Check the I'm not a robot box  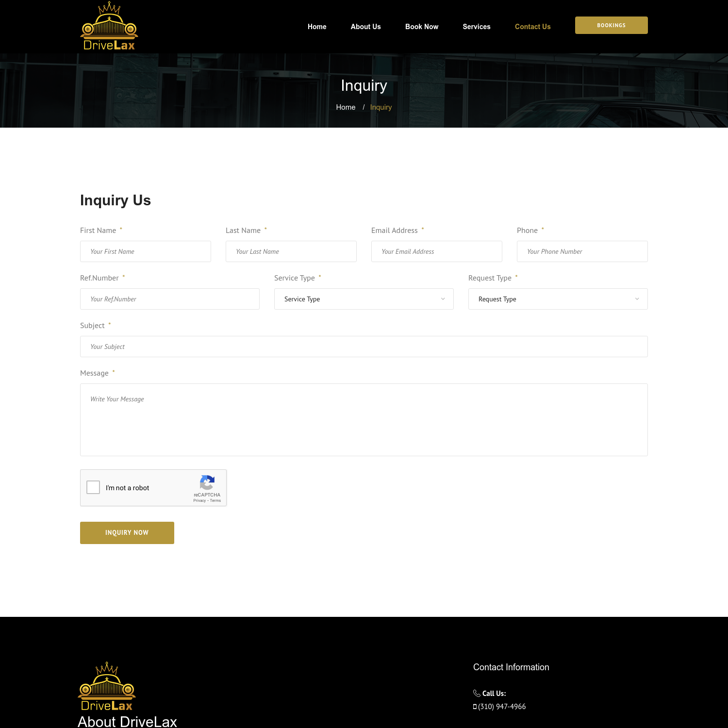click(x=93, y=487)
